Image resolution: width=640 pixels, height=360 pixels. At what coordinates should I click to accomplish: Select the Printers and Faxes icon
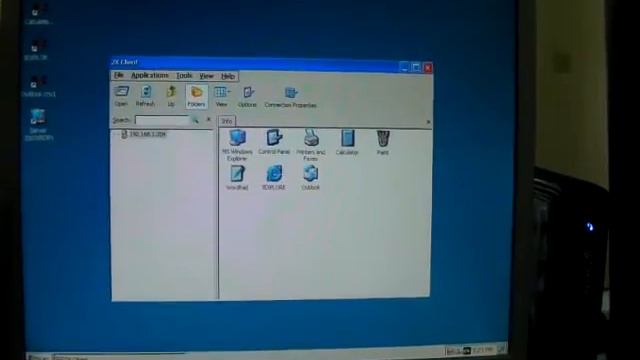311,145
